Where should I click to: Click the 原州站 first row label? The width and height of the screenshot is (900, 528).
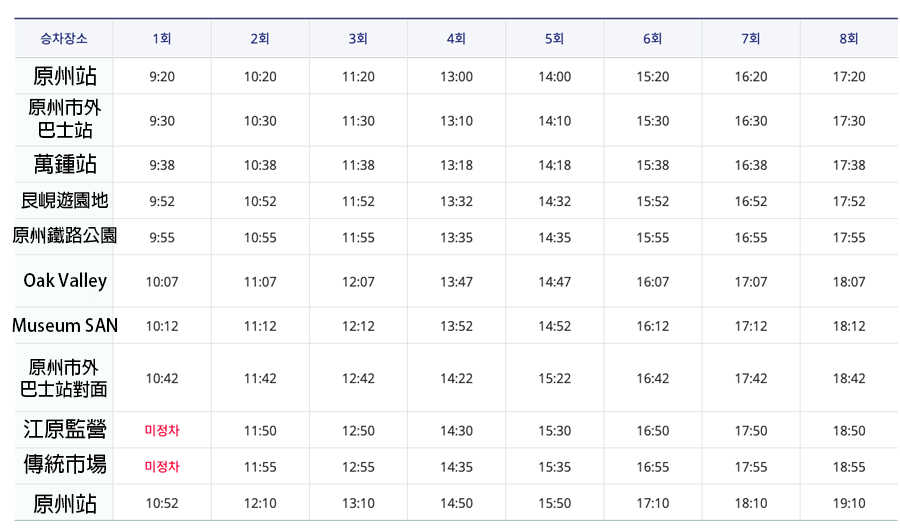[65, 76]
